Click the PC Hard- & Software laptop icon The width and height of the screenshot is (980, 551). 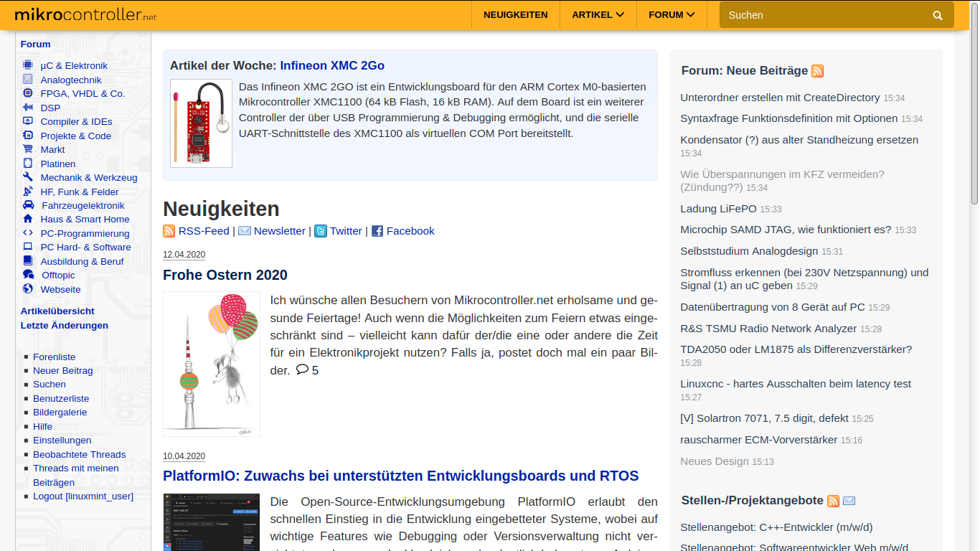click(28, 247)
